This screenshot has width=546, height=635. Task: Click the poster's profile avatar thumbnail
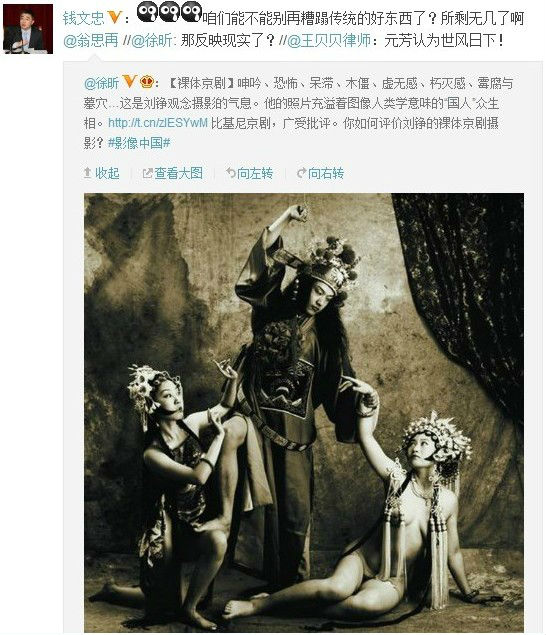point(28,29)
